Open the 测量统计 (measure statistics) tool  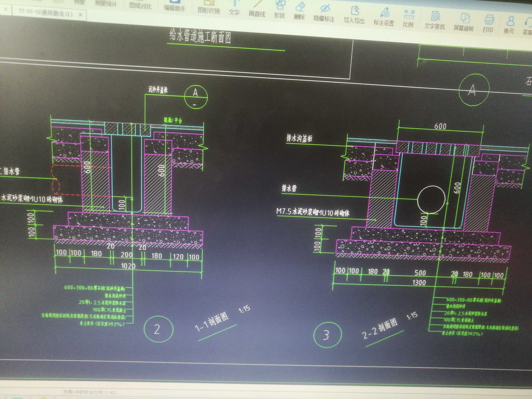click(106, 4)
